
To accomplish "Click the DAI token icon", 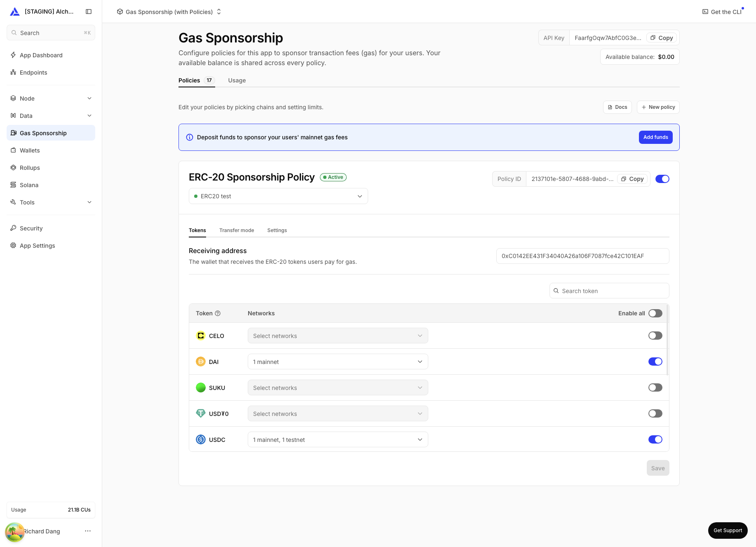I will 201,362.
